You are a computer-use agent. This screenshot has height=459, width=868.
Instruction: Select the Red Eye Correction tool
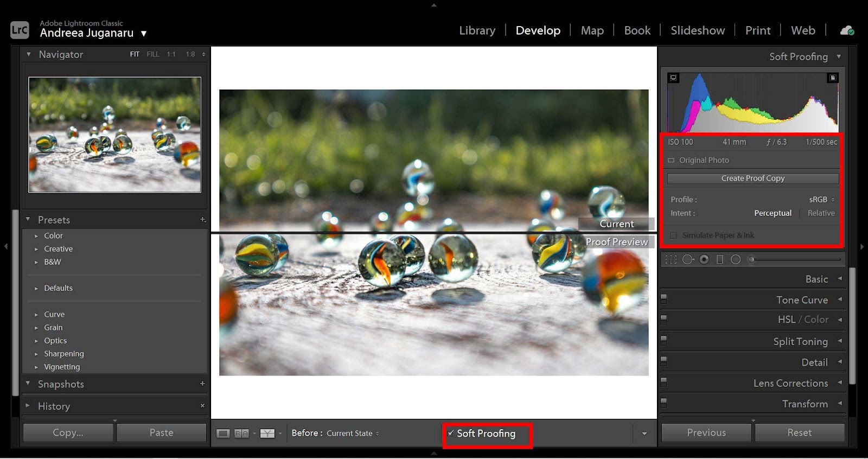pos(704,259)
